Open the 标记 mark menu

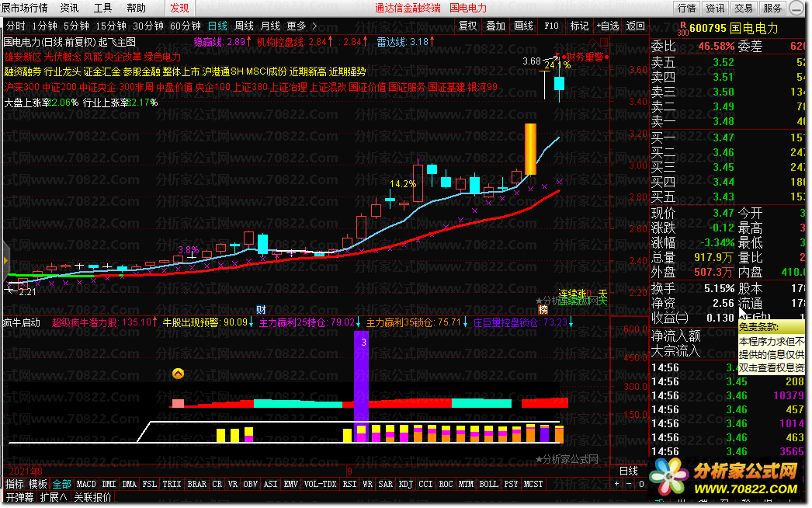tap(579, 26)
